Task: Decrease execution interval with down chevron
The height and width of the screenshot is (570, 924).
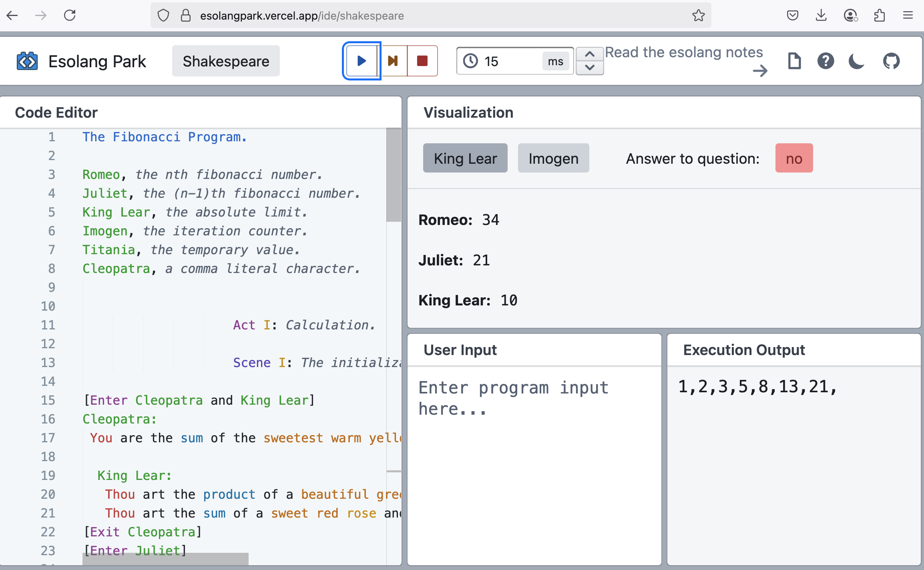Action: tap(590, 68)
